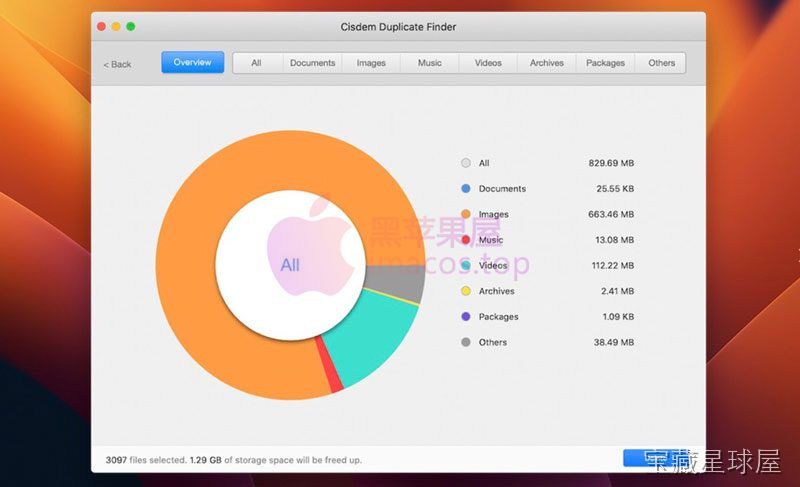Click the 13.08 MB size value
Image resolution: width=800 pixels, height=487 pixels.
coord(615,240)
